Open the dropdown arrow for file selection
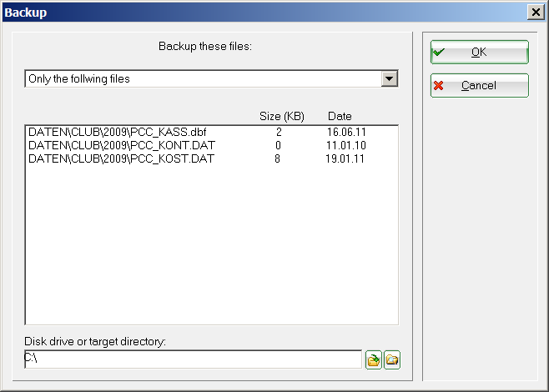Screen dimensions: 549x392 (x=388, y=78)
